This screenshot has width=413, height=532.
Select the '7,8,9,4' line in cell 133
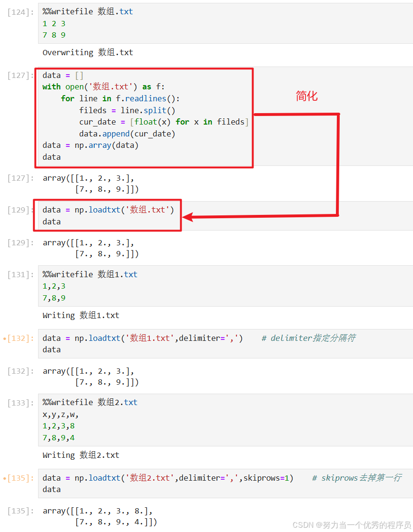(x=59, y=438)
